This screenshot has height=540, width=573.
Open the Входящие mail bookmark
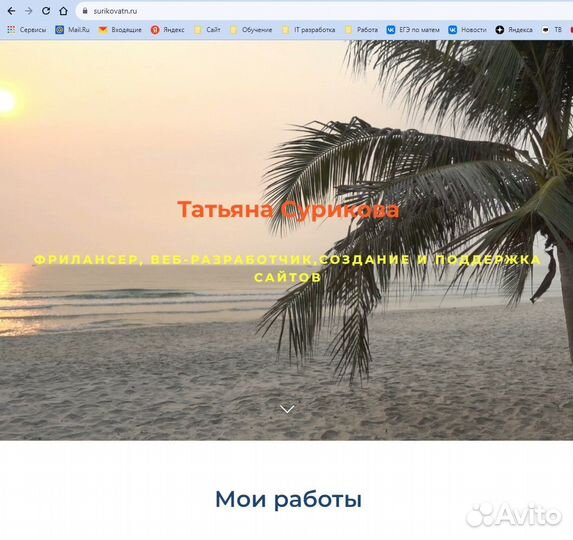click(120, 30)
